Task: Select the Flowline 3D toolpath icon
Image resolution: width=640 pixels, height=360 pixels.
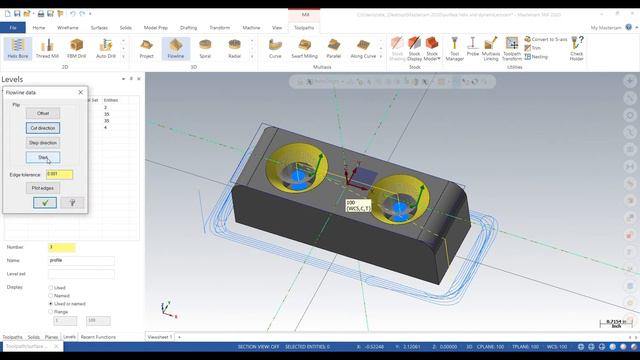Action: tap(176, 49)
